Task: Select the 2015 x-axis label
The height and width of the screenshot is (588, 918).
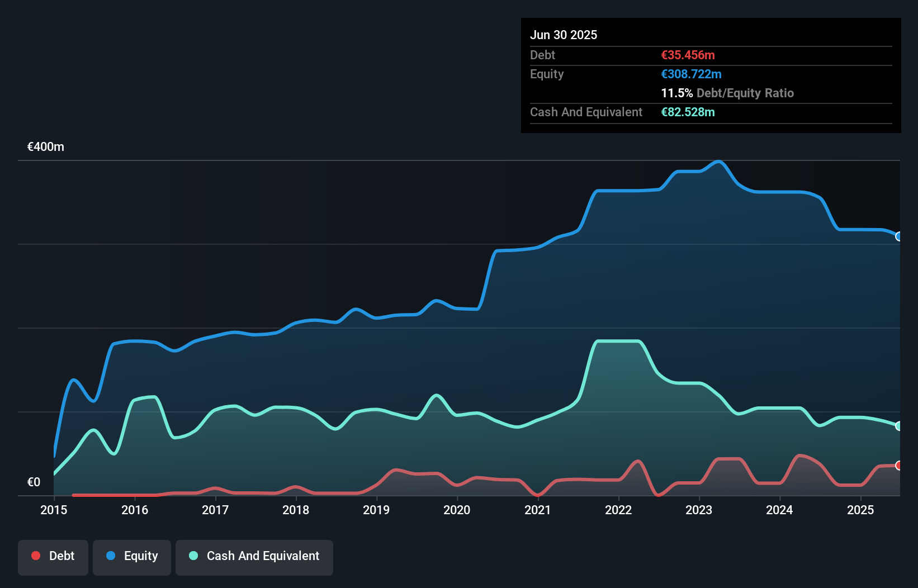Action: 54,510
